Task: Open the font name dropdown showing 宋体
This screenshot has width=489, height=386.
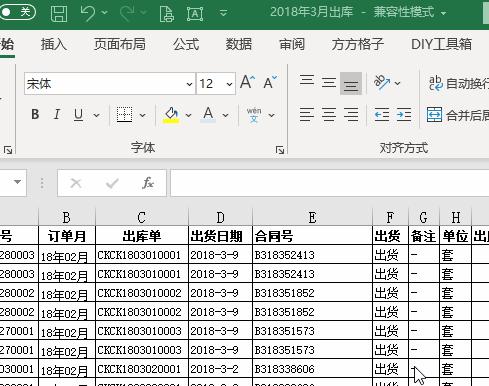Action: coord(189,84)
